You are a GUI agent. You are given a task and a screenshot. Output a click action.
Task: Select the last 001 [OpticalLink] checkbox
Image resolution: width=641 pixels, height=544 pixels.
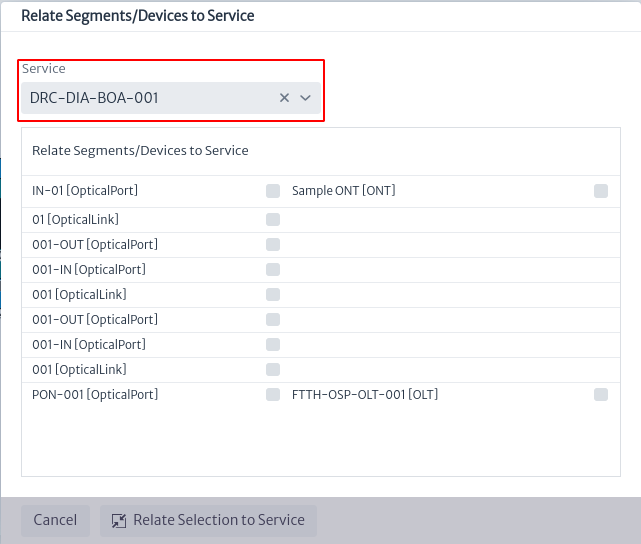273,369
